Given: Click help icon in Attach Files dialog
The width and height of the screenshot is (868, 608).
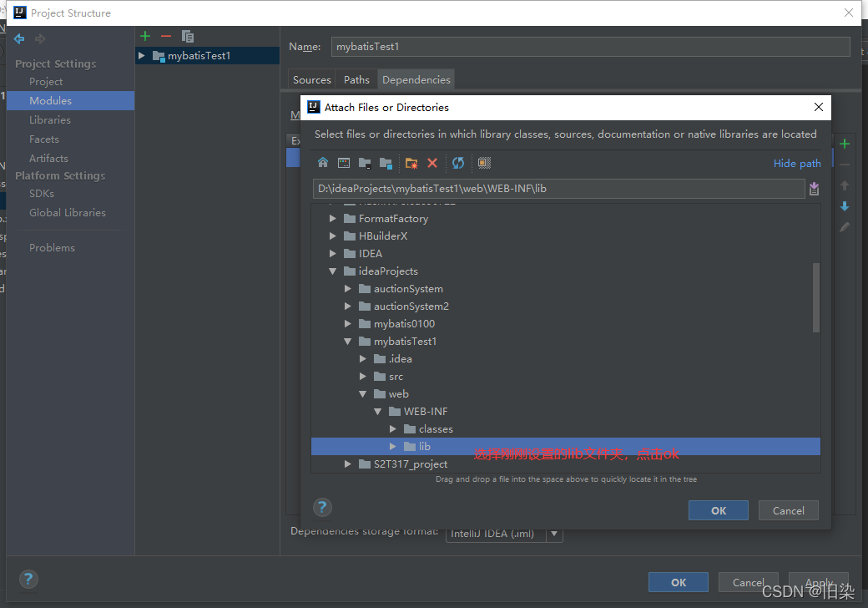Looking at the screenshot, I should tap(322, 507).
